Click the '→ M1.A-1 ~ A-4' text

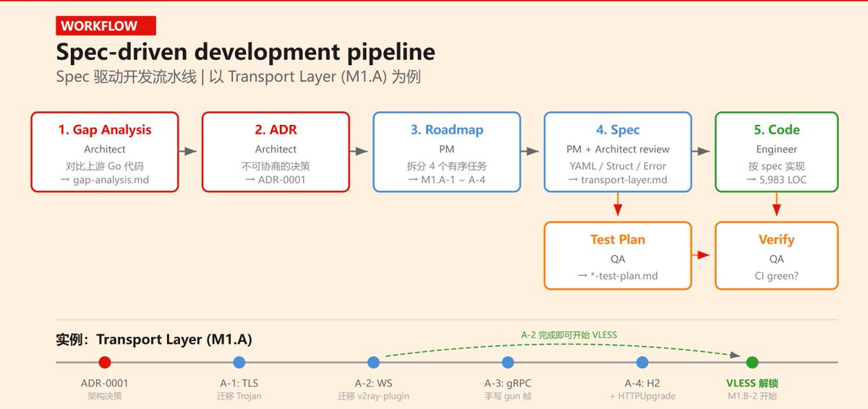coord(446,179)
